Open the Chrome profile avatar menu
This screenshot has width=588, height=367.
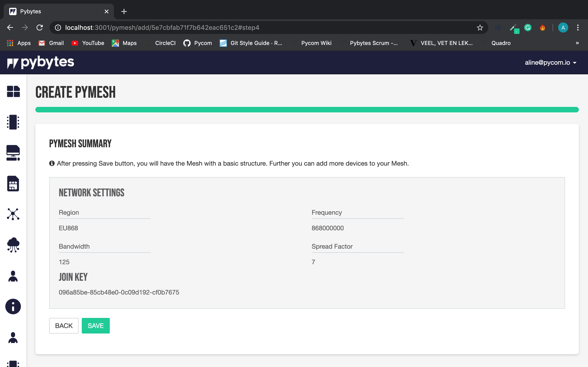click(x=563, y=28)
